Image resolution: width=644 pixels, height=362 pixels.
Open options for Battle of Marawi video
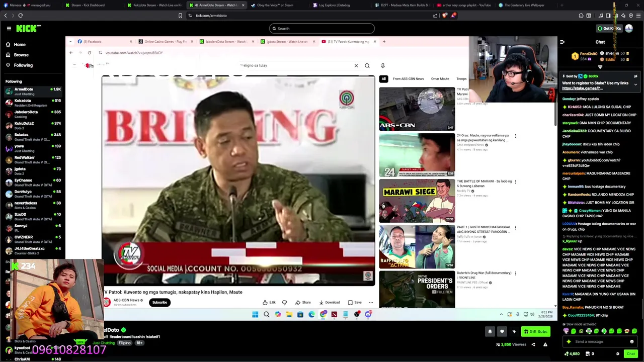(515, 182)
